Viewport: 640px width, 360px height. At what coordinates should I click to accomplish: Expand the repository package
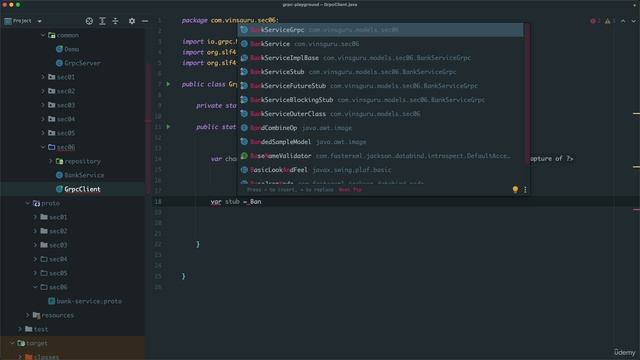tap(51, 161)
